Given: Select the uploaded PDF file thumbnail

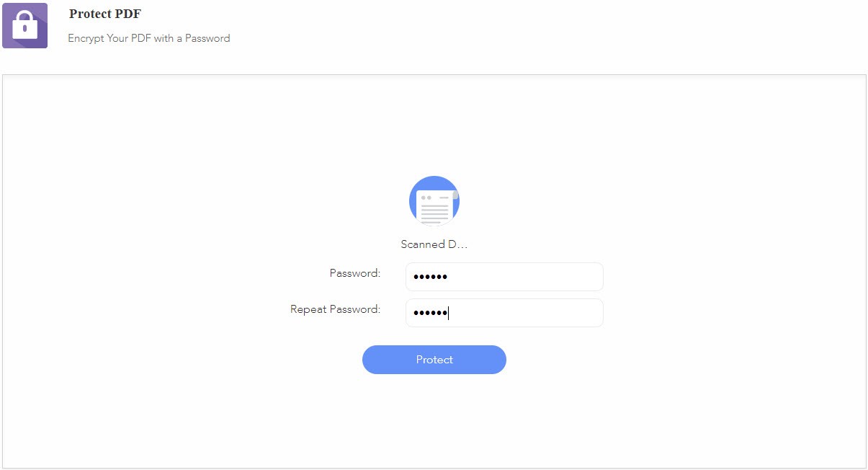Looking at the screenshot, I should (434, 201).
